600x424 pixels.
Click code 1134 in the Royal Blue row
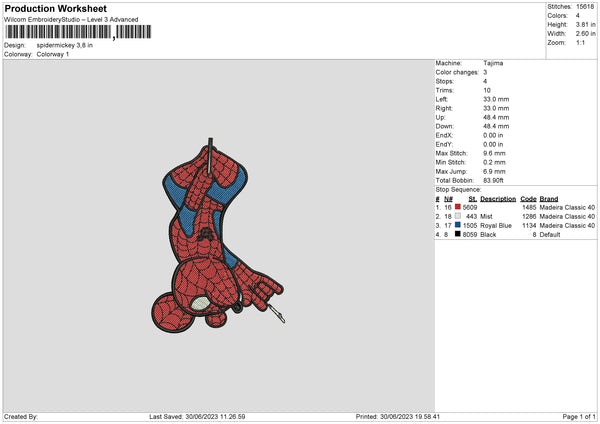pos(529,225)
